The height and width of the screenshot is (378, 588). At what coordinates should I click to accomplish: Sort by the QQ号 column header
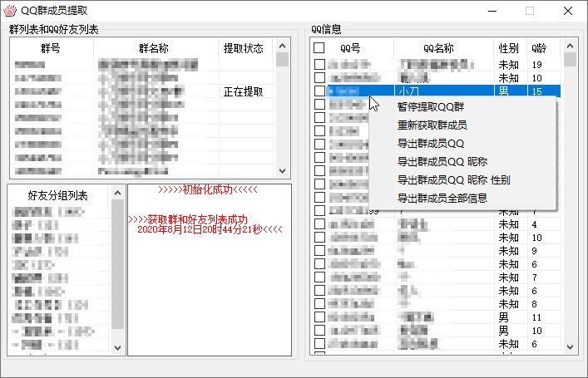coord(350,48)
